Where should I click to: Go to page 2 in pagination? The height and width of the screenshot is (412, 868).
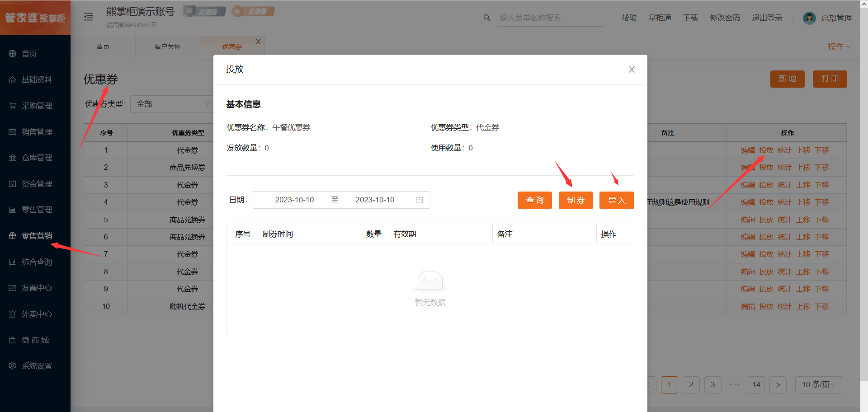691,385
